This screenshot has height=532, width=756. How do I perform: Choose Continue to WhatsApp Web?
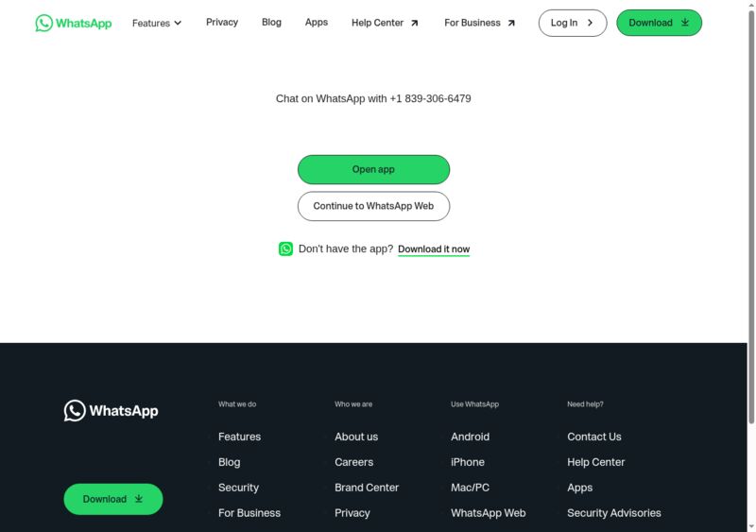click(373, 206)
